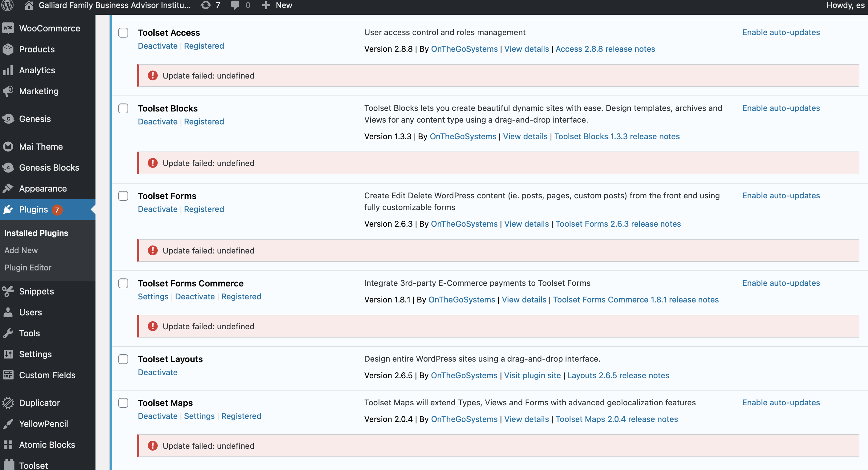Click New in the admin bar

284,5
